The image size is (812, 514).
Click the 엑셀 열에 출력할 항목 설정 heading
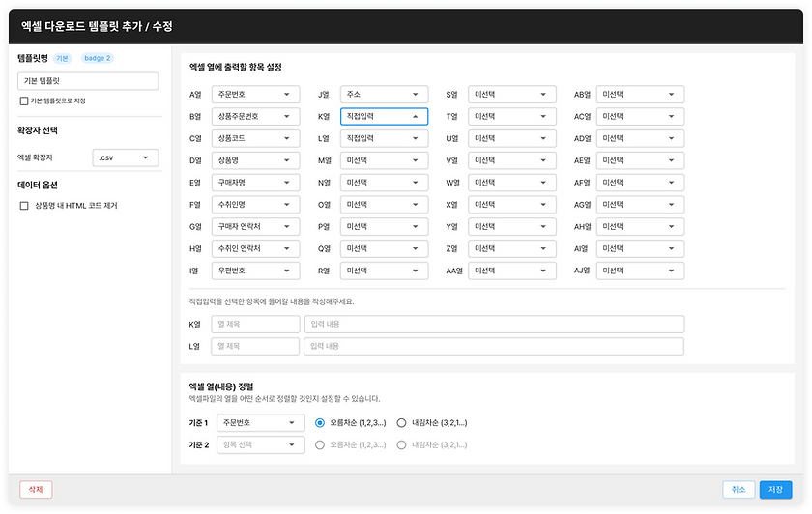click(x=236, y=68)
